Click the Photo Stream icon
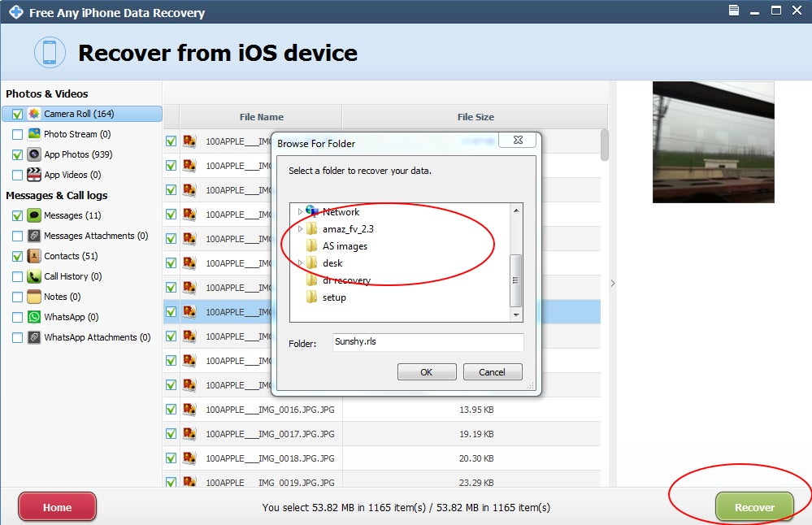Viewport: 812px width, 525px height. point(34,134)
